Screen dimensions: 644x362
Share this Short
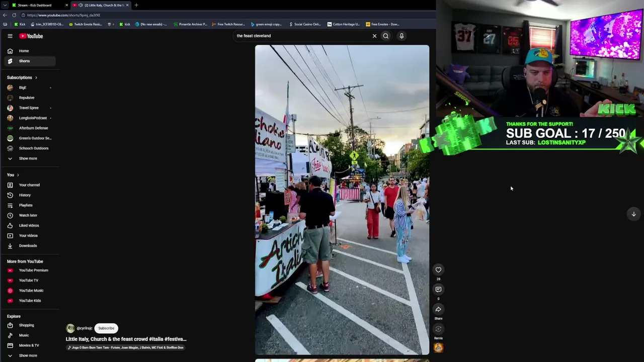[x=438, y=309]
